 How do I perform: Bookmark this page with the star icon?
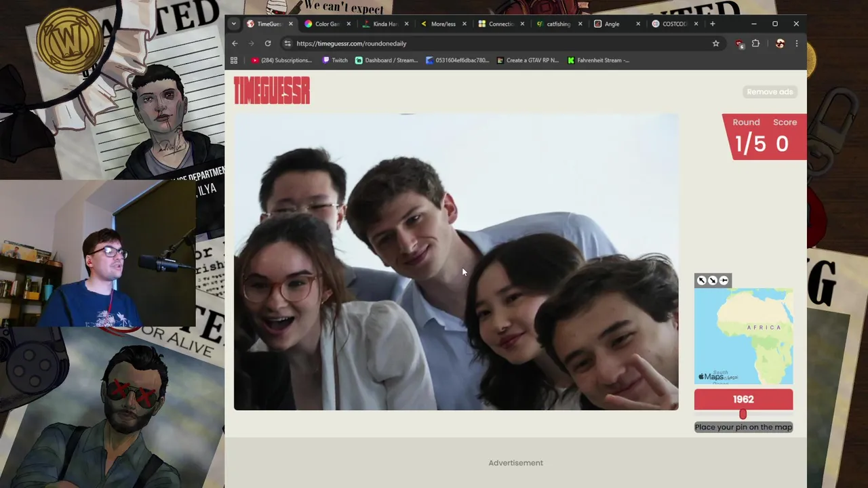pyautogui.click(x=715, y=43)
